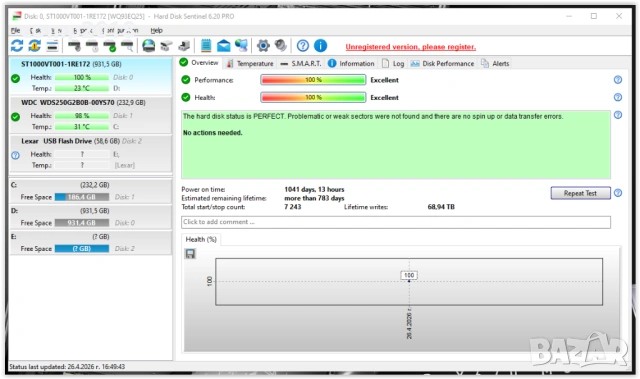Click the blue info toolbar icon
The width and height of the screenshot is (640, 379).
pyautogui.click(x=320, y=46)
